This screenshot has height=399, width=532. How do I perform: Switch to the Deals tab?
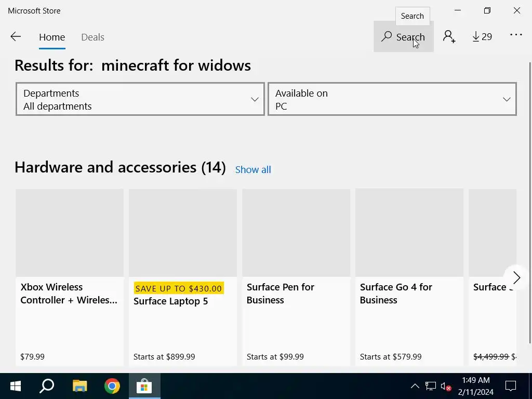tap(92, 37)
